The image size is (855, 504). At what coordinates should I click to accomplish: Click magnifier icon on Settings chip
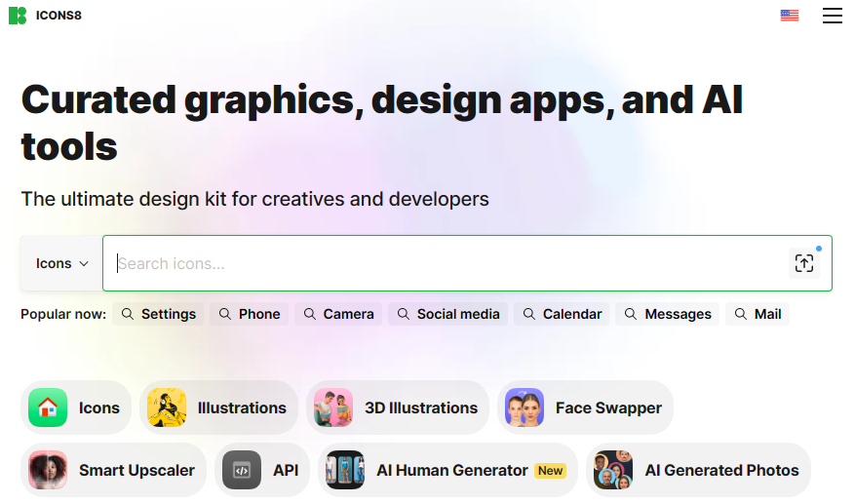(127, 314)
